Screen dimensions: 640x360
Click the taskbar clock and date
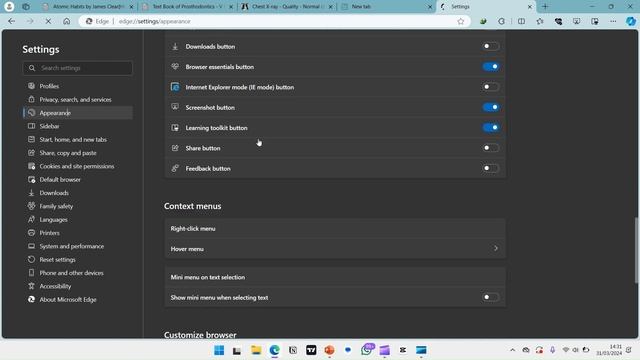pos(609,350)
